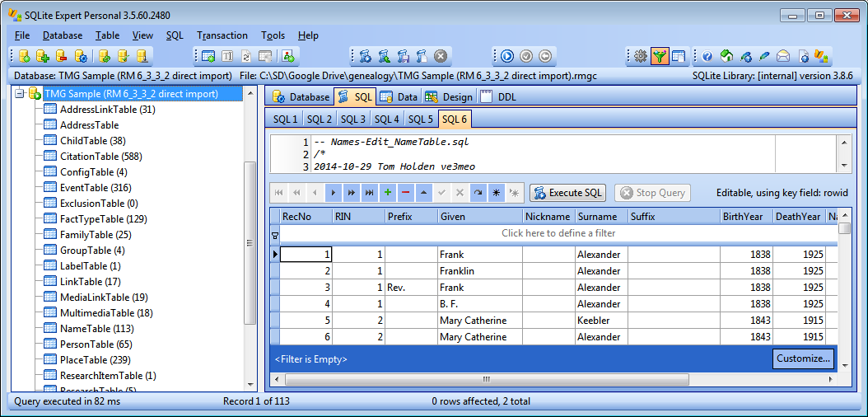Open the database settings icon with blue gear

click(x=80, y=56)
